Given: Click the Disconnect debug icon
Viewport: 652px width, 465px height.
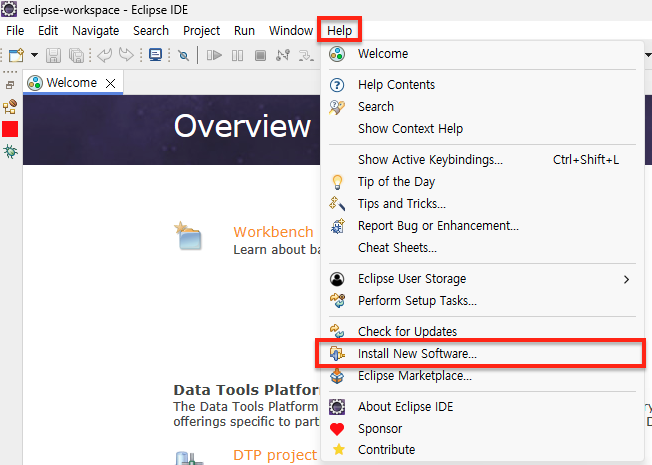Looking at the screenshot, I should 283,55.
